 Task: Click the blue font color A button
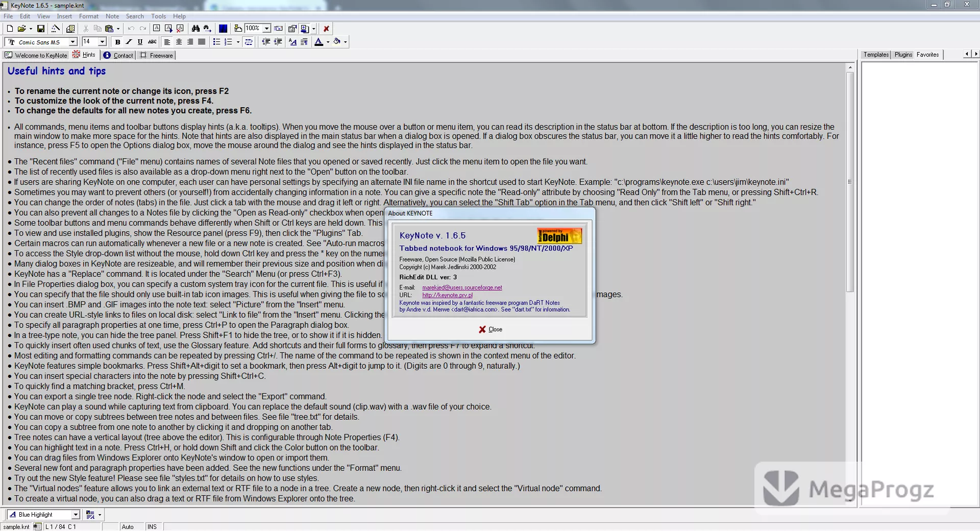(x=318, y=42)
